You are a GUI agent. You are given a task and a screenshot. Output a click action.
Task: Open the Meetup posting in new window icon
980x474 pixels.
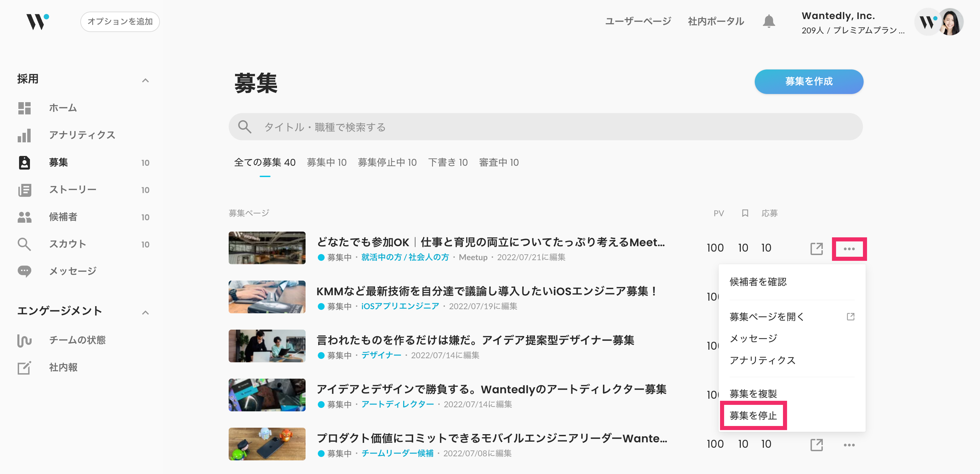[x=816, y=249]
